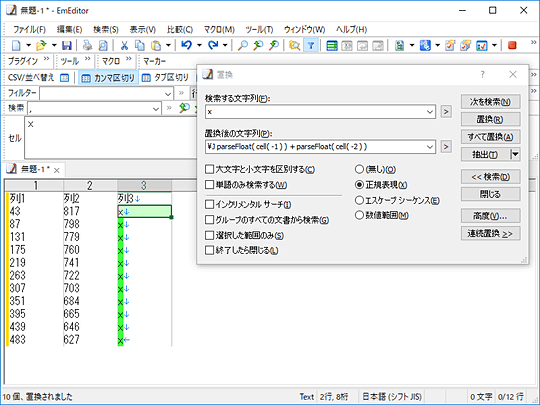This screenshot has width=540, height=405.
Task: Click the second pencil-and-window icon
Action: (x=465, y=45)
